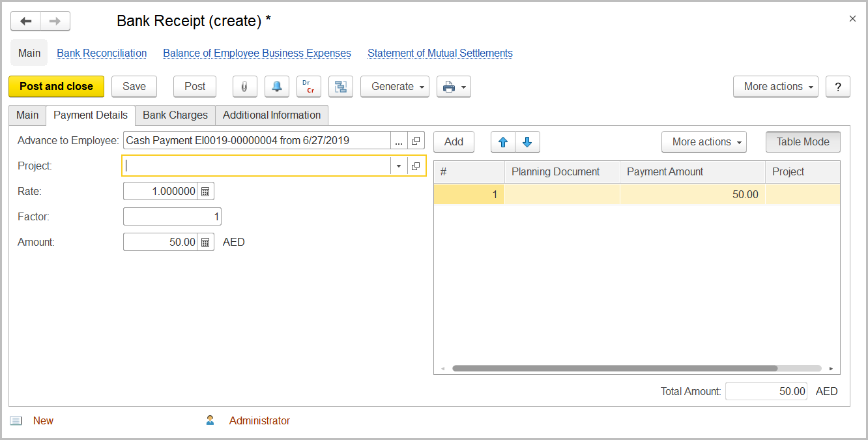Image resolution: width=868 pixels, height=440 pixels.
Task: Switch to the Bank Charges tab
Action: pos(175,115)
